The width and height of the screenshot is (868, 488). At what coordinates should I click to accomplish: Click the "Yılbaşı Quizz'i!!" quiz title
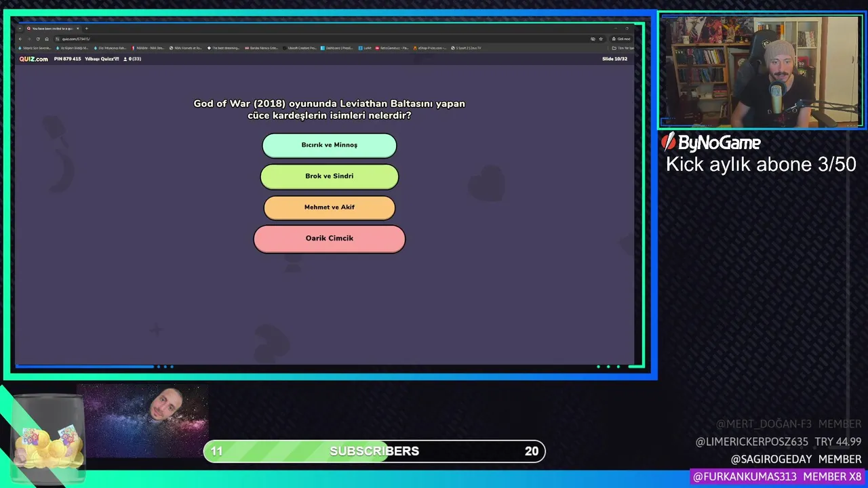(x=102, y=59)
